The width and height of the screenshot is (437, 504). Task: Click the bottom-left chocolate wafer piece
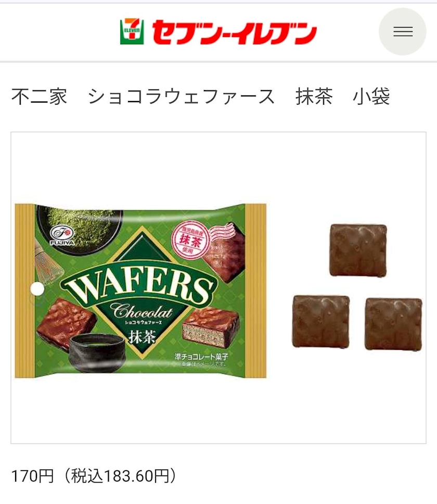pyautogui.click(x=321, y=321)
